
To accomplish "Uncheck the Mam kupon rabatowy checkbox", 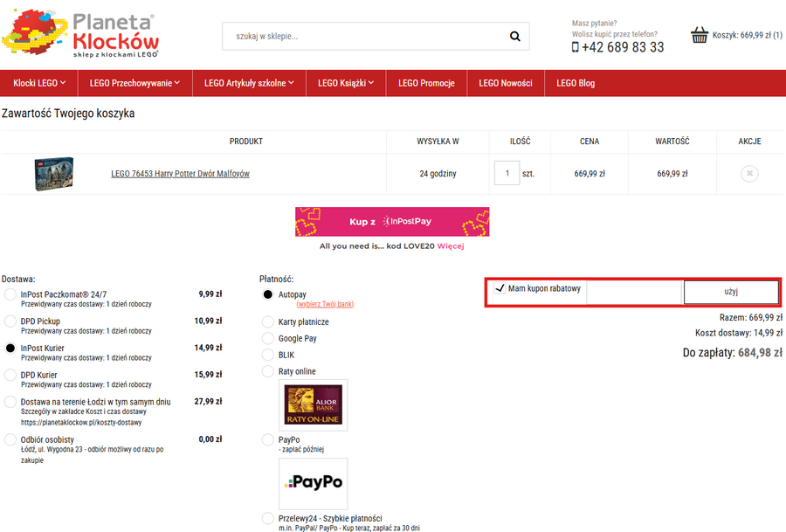I will click(x=500, y=288).
